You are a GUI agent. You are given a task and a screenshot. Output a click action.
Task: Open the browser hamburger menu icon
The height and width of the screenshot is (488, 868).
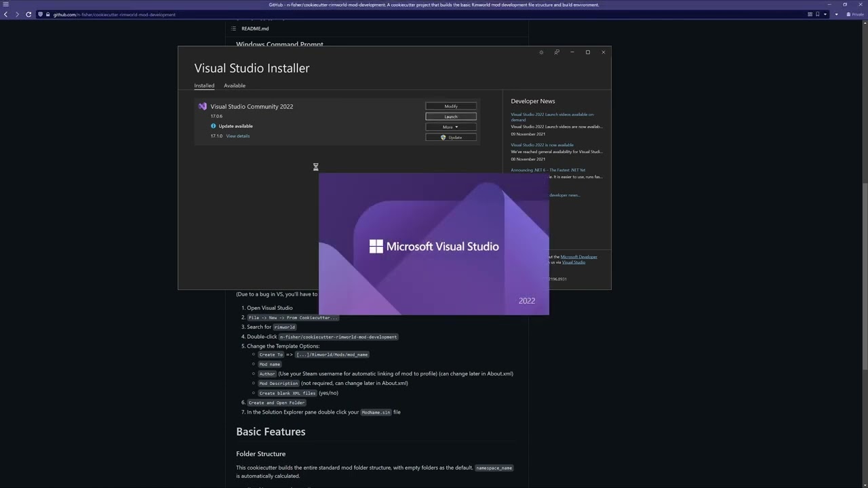pyautogui.click(x=5, y=5)
